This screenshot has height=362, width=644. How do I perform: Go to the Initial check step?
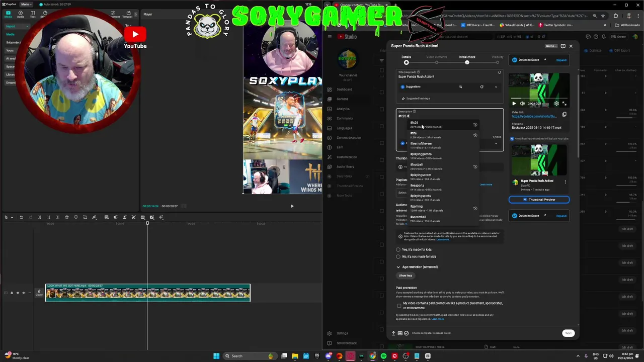click(467, 59)
